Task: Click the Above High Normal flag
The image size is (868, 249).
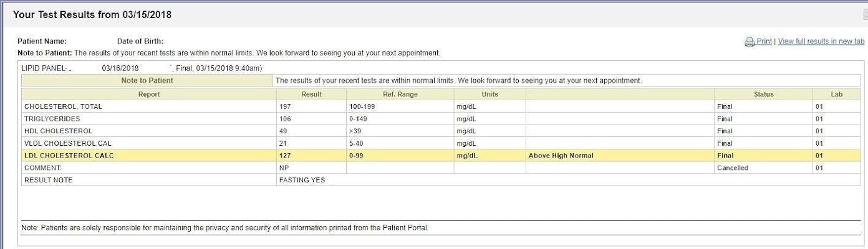Action: pos(561,156)
